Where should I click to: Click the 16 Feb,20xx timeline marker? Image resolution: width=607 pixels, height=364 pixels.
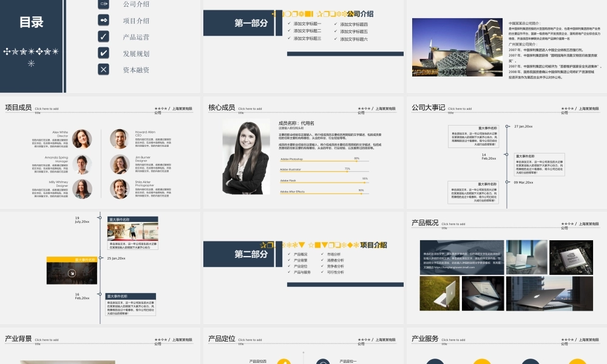100,294
